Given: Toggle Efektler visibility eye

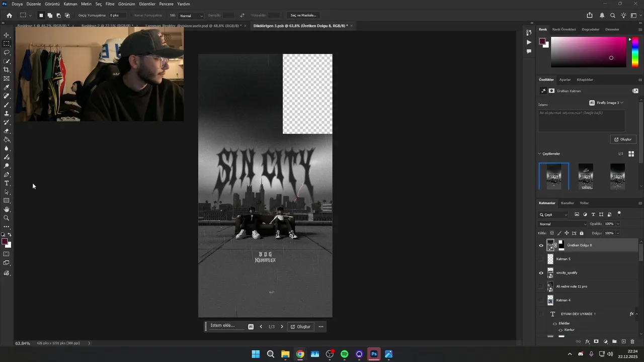Looking at the screenshot, I should click(x=554, y=323).
